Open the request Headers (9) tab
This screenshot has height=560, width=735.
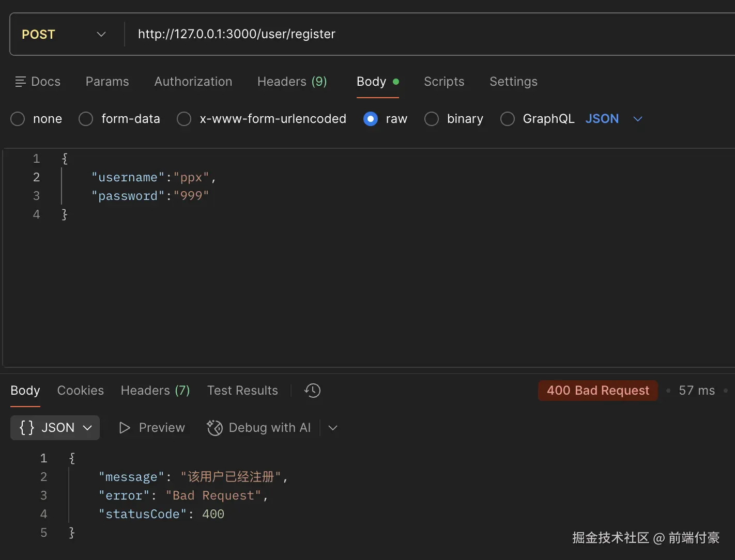click(292, 82)
